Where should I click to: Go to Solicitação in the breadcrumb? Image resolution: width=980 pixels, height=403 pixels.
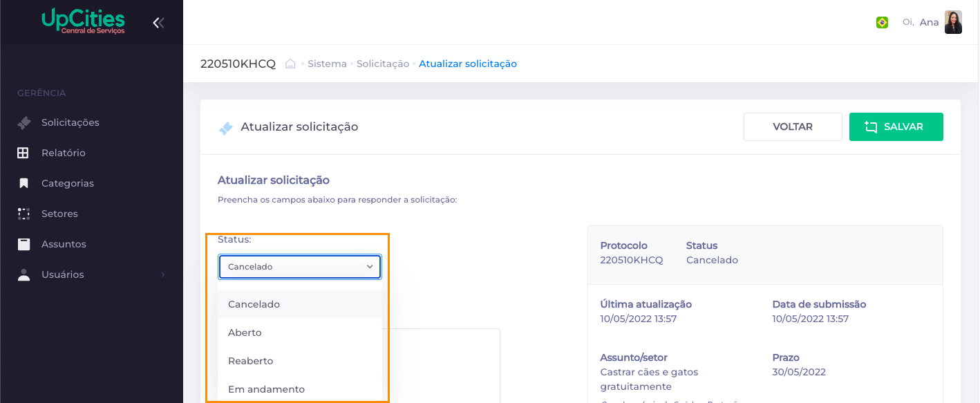pyautogui.click(x=383, y=64)
